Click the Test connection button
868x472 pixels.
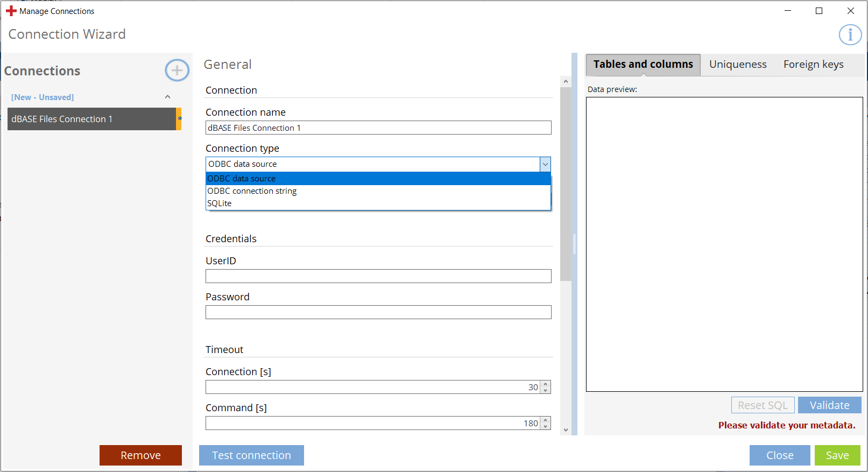(251, 455)
